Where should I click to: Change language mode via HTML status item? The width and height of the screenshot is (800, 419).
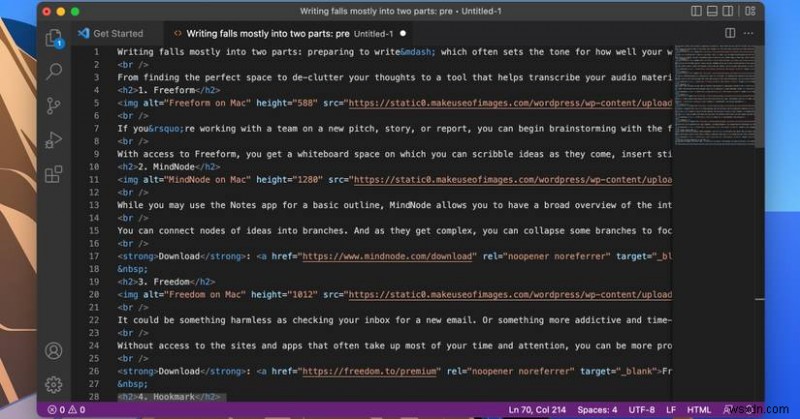click(x=699, y=410)
